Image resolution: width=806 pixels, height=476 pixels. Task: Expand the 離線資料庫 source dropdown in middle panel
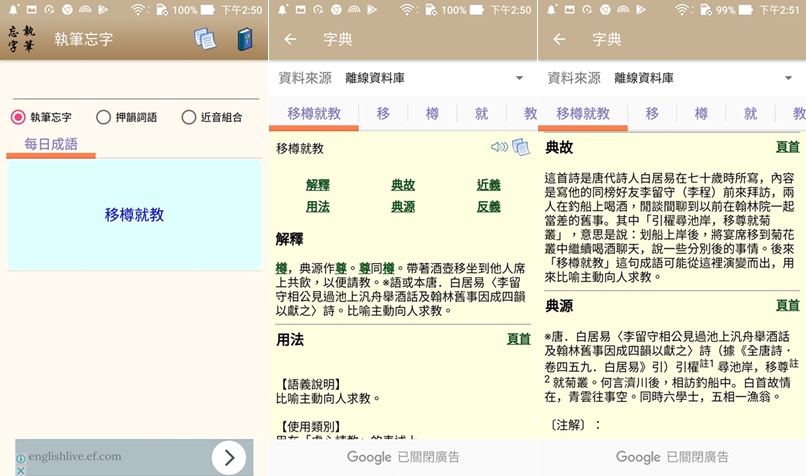pyautogui.click(x=519, y=78)
